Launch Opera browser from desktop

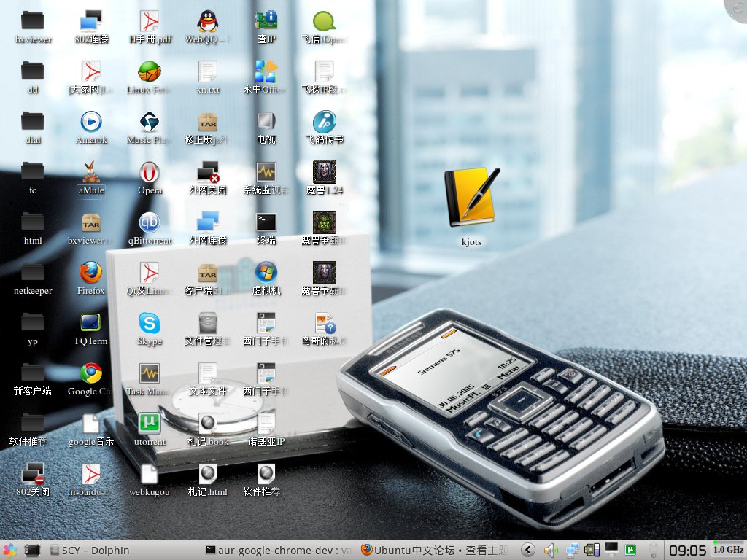pos(150,172)
